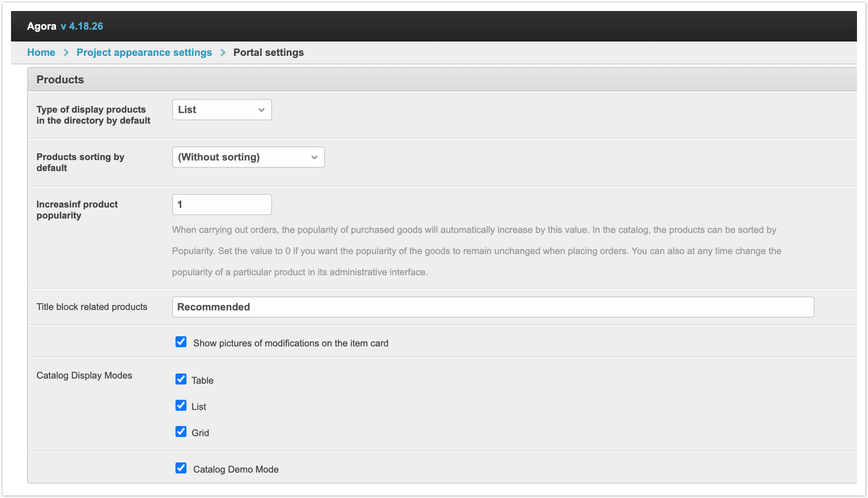This screenshot has width=868, height=498.
Task: Disable Catalog Demo Mode checkbox
Action: (x=181, y=468)
